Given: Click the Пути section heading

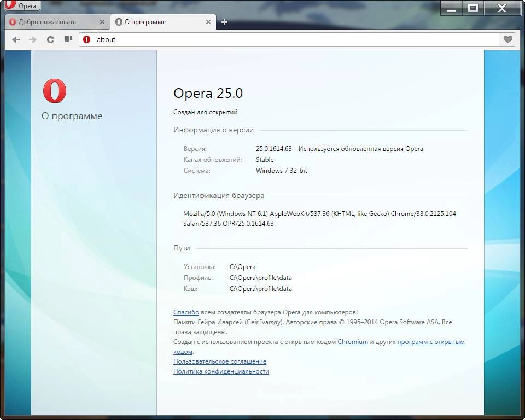Looking at the screenshot, I should (x=182, y=248).
